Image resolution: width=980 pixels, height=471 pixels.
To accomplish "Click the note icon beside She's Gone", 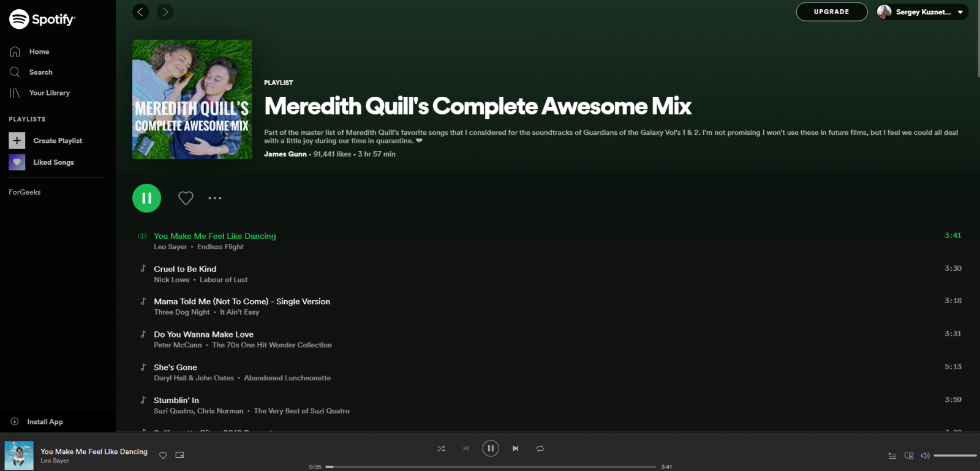I will (x=143, y=367).
